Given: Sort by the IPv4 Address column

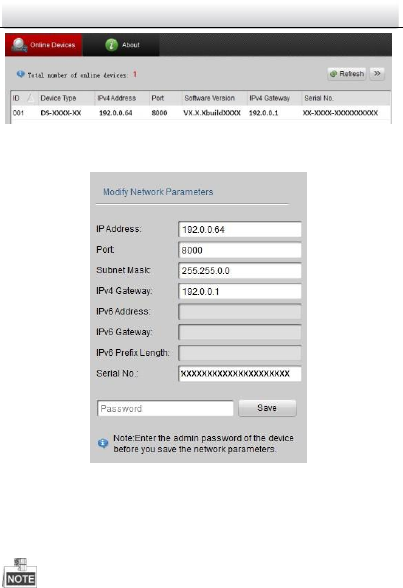Looking at the screenshot, I should coord(122,98).
